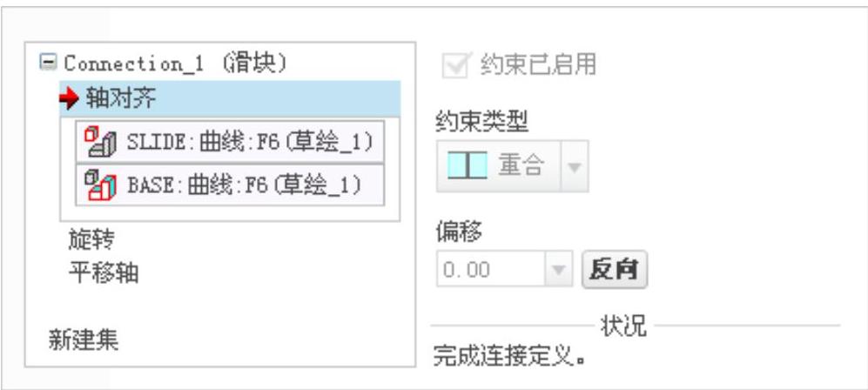Open the 约束类型 dropdown arrow

click(x=575, y=166)
